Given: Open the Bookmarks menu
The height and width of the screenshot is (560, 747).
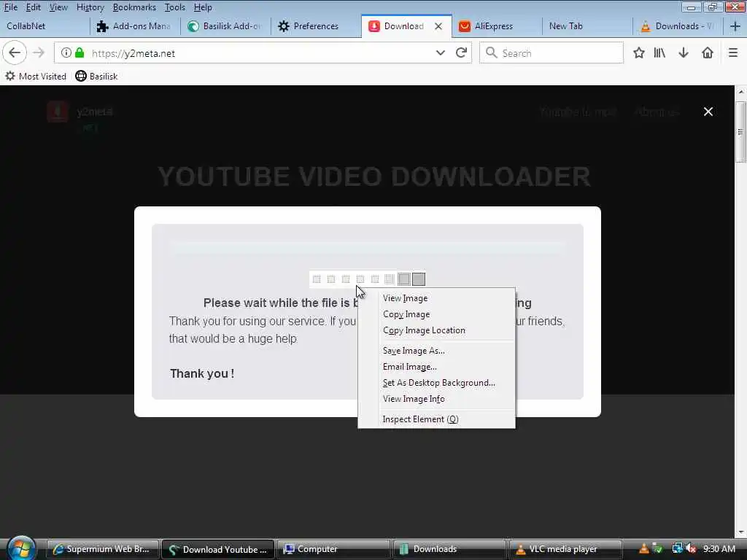Looking at the screenshot, I should [x=134, y=7].
